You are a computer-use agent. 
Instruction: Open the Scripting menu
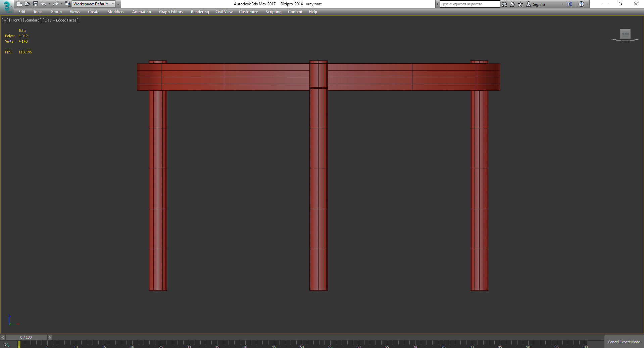coord(274,12)
